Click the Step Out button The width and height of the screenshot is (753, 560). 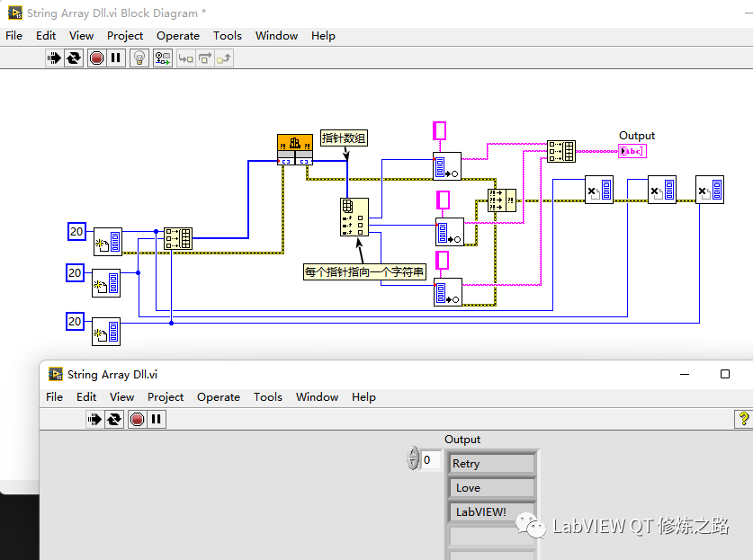tap(223, 58)
